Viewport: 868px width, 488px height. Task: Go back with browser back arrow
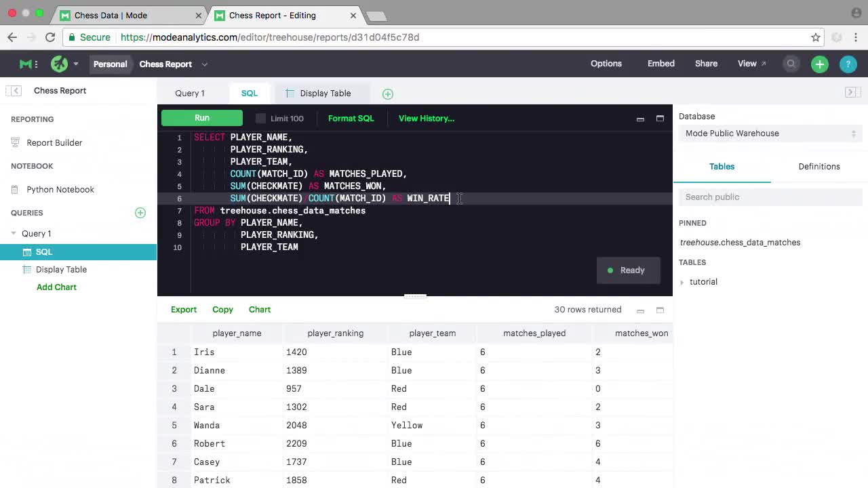[x=12, y=37]
